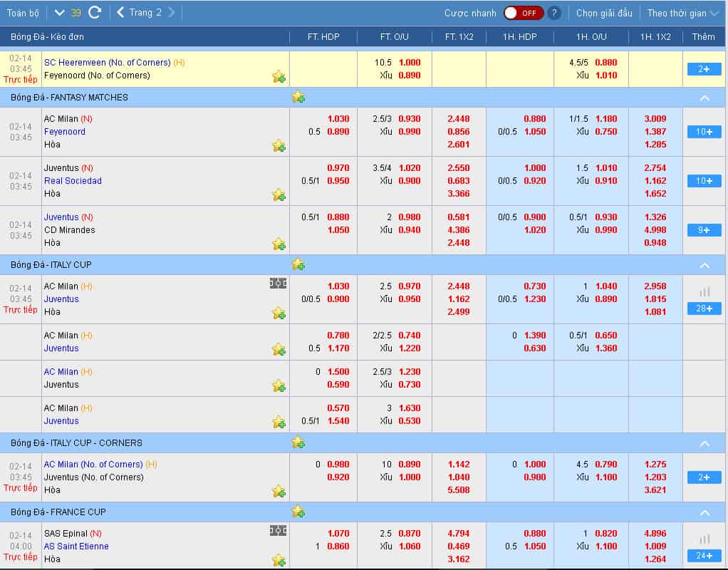Image resolution: width=728 pixels, height=570 pixels.
Task: Pick CD Mirandes FT 1X2 odds 4.386
Action: pos(459,230)
